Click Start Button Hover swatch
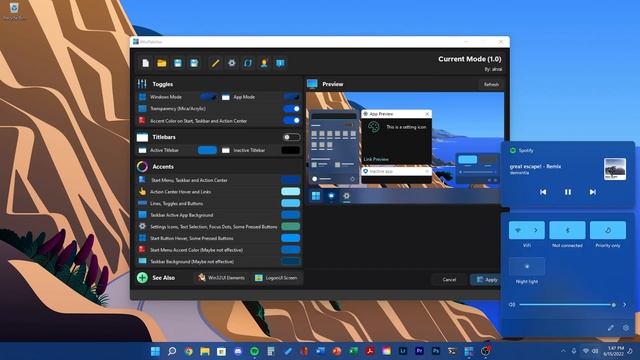Viewport: 640px width, 360px height. (x=291, y=238)
